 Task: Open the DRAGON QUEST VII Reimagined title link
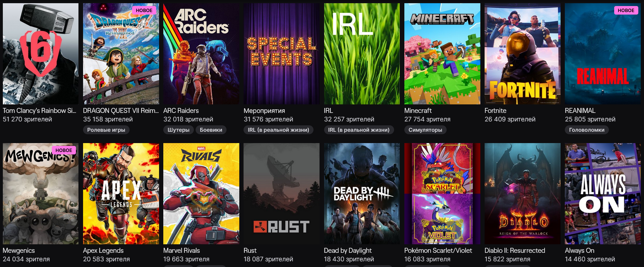121,110
